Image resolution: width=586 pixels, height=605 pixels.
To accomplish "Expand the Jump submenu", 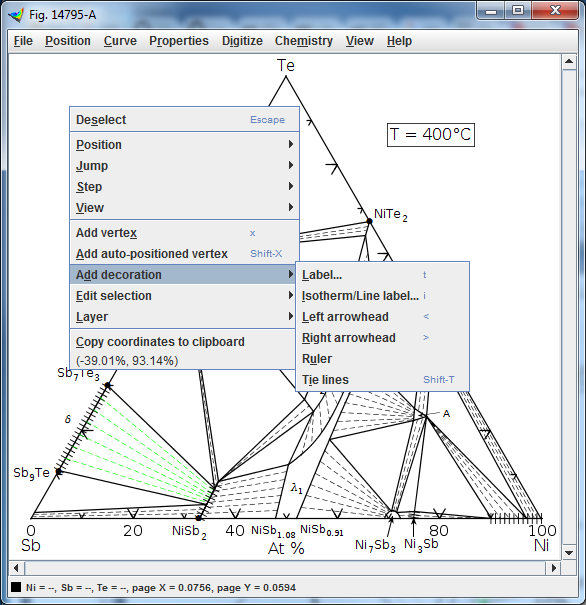I will 184,166.
